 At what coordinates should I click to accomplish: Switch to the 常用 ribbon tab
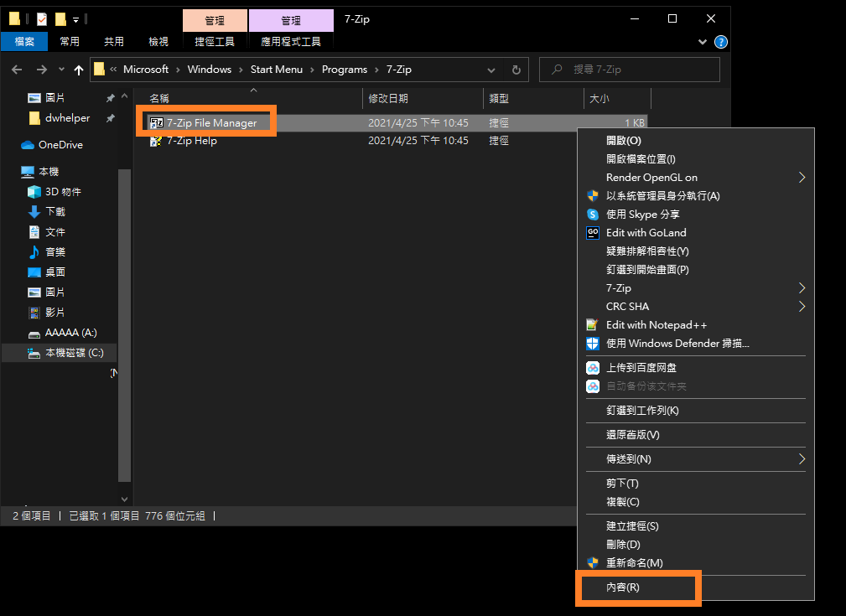pos(69,42)
